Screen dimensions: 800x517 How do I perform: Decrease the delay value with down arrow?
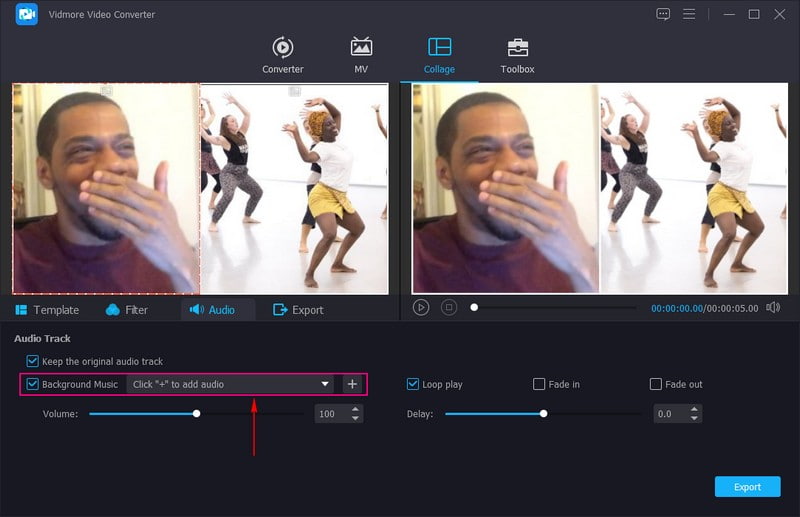pyautogui.click(x=696, y=418)
